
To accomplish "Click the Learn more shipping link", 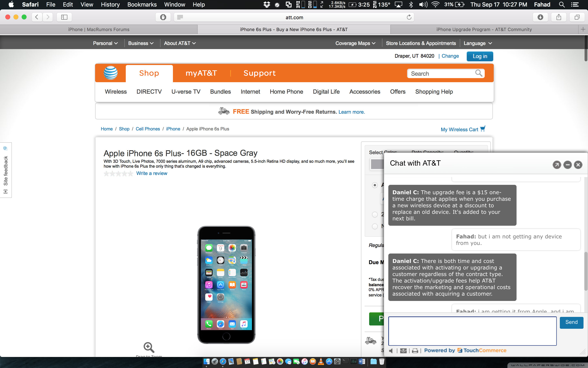I will click(352, 112).
